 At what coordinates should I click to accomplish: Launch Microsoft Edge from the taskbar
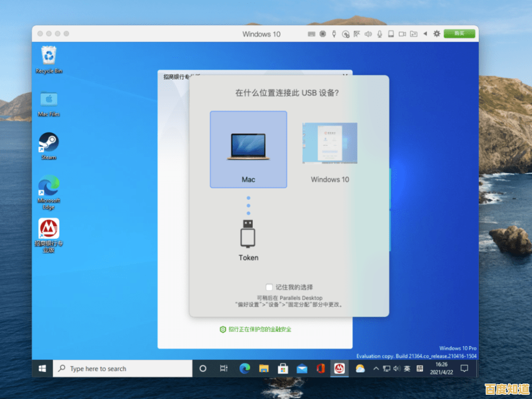(x=244, y=368)
